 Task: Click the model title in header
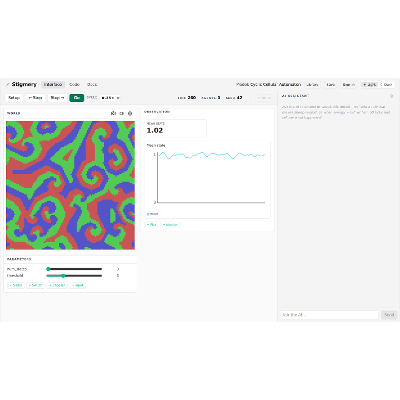tap(269, 85)
